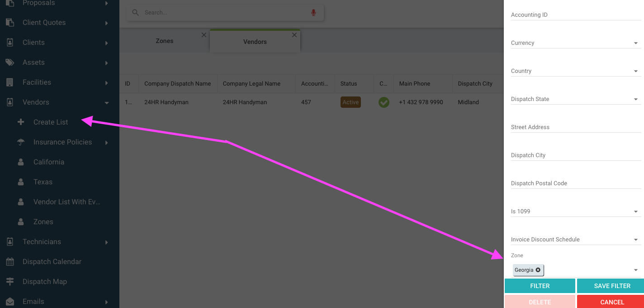The image size is (644, 308).
Task: Click the plus icon beside Create List
Action: (21, 122)
